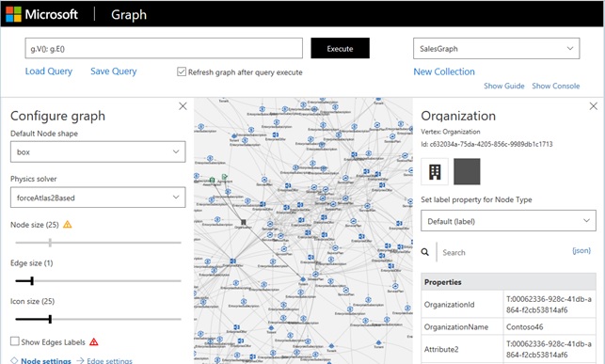The height and width of the screenshot is (364, 605).
Task: Close the Configure graph panel
Action: click(183, 106)
